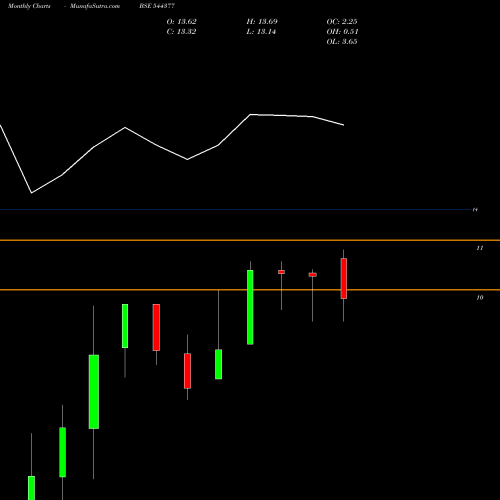Open the MunafaSutra.com label

tap(95, 6)
